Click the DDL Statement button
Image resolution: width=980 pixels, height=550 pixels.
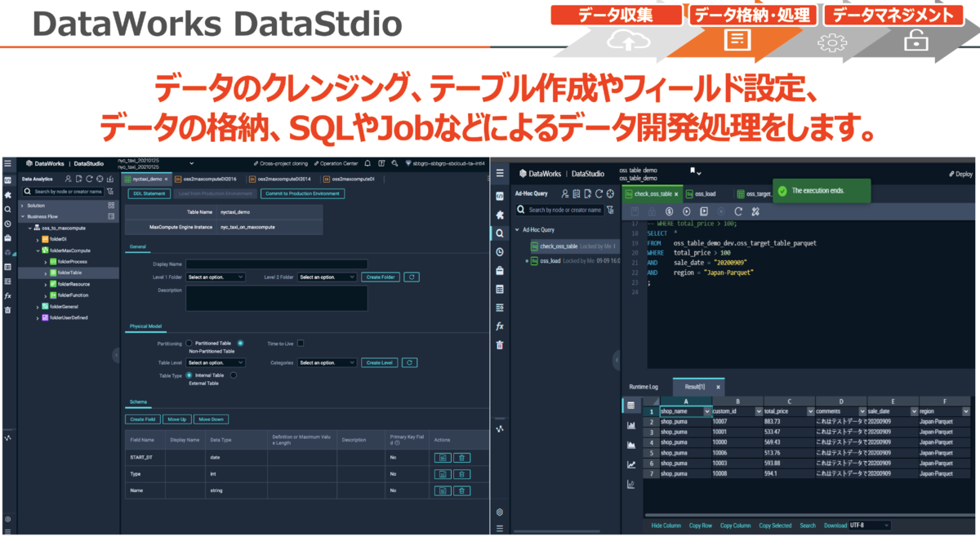click(149, 193)
